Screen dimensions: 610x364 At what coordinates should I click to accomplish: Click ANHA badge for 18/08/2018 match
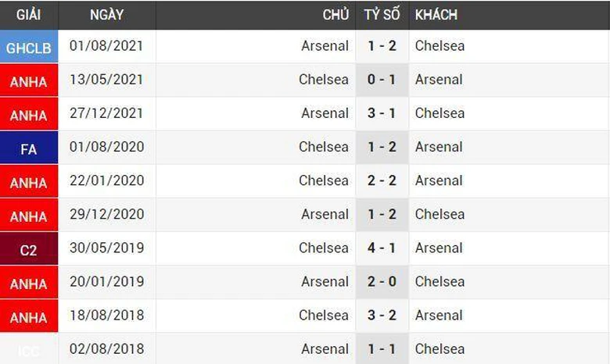click(x=29, y=317)
